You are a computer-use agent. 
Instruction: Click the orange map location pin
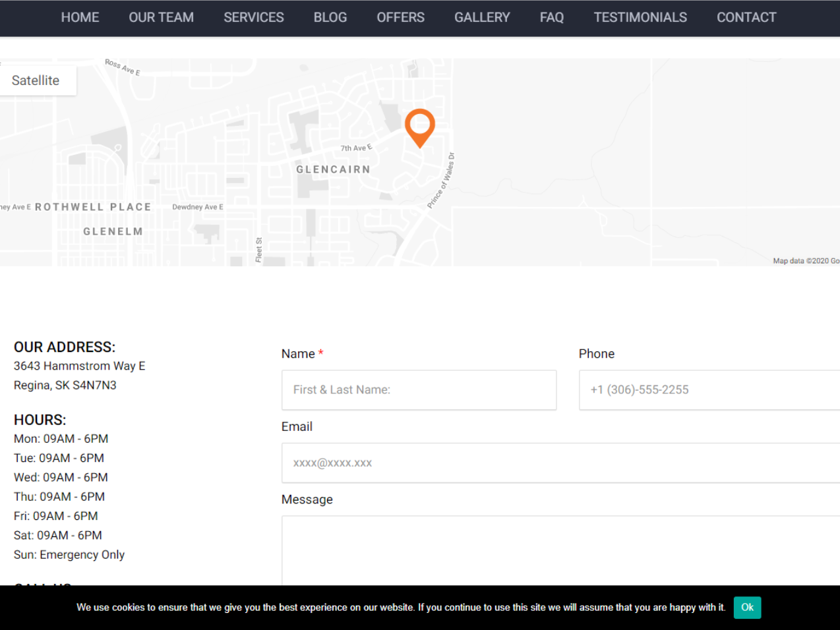419,126
